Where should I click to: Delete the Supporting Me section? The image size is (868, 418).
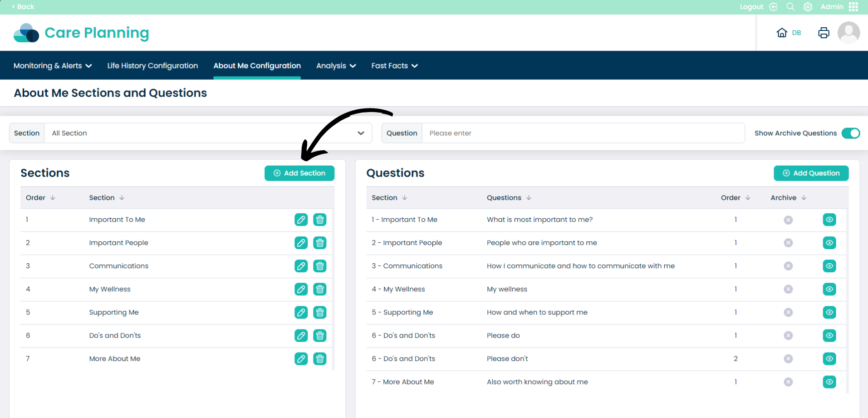point(320,312)
